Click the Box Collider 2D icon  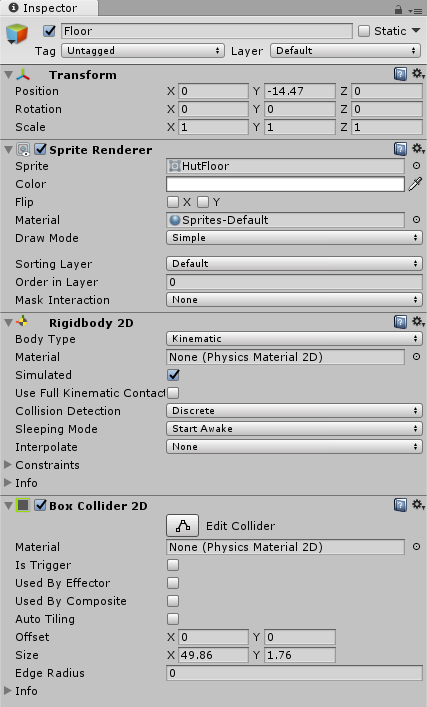(23, 505)
